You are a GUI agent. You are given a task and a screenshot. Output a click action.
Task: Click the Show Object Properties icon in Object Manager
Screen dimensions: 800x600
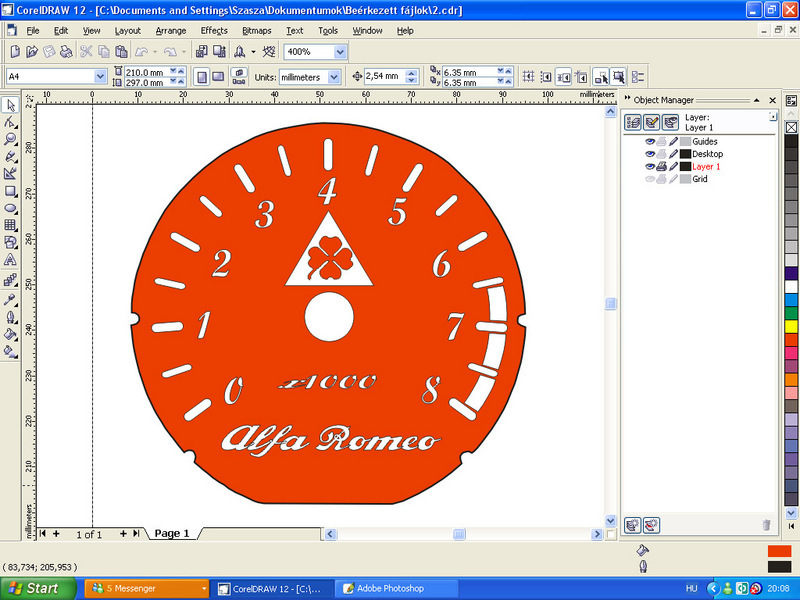[x=633, y=122]
